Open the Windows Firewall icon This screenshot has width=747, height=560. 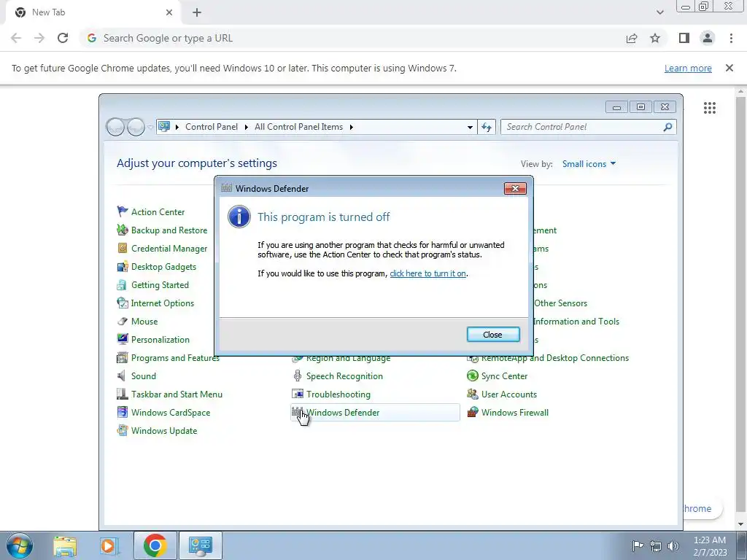pyautogui.click(x=473, y=412)
